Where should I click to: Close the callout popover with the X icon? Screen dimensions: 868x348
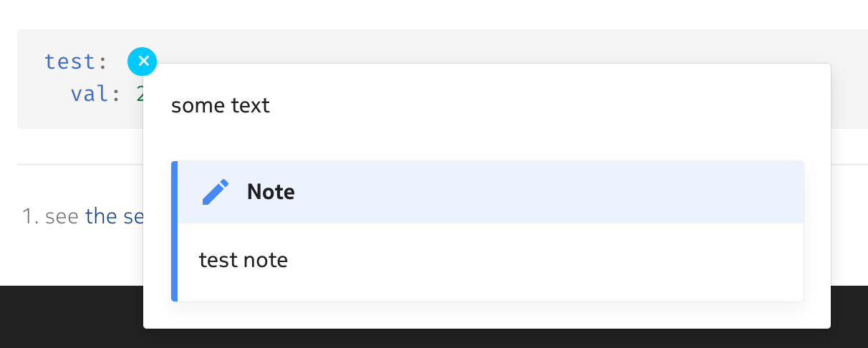point(143,62)
